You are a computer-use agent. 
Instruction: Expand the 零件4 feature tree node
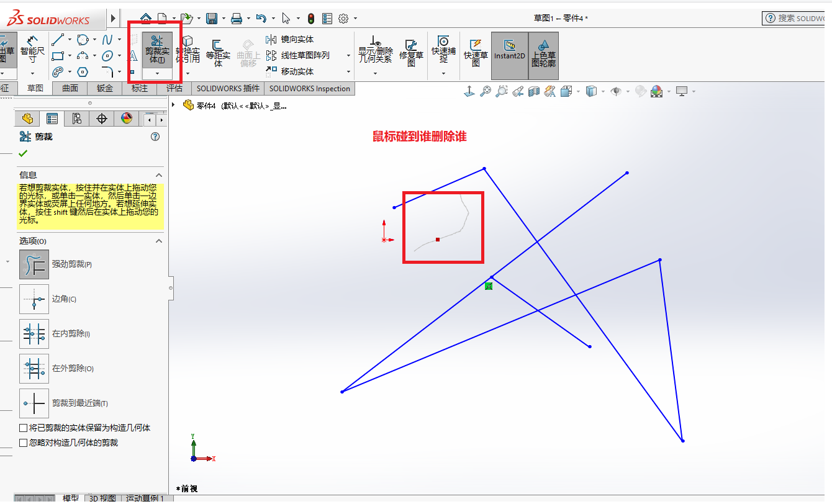pyautogui.click(x=173, y=105)
